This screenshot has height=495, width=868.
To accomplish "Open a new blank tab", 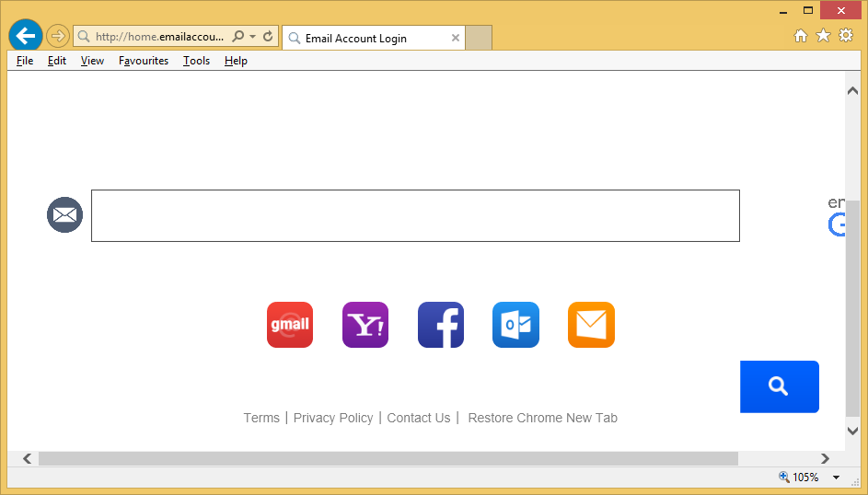I will pyautogui.click(x=479, y=38).
